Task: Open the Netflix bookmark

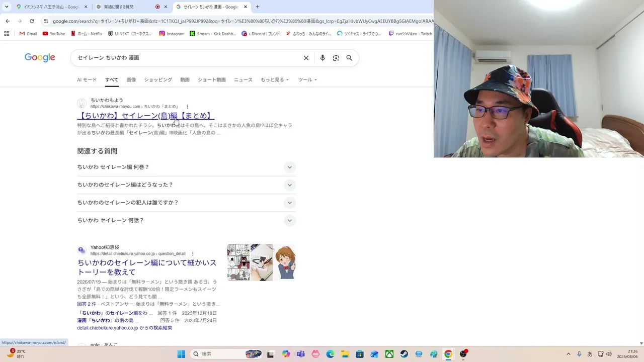Action: click(87, 34)
